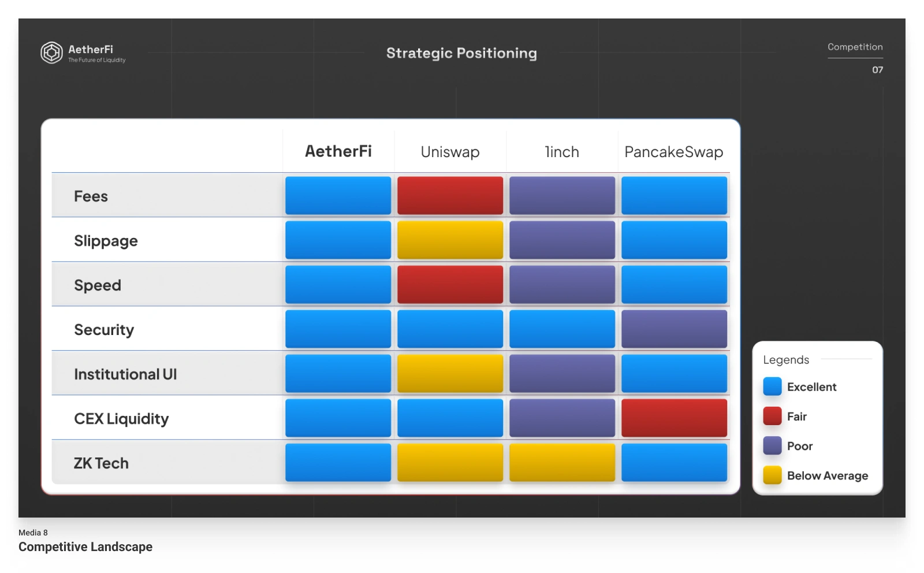This screenshot has width=924, height=573.
Task: Click the Below Average yellow legend swatch
Action: click(772, 475)
